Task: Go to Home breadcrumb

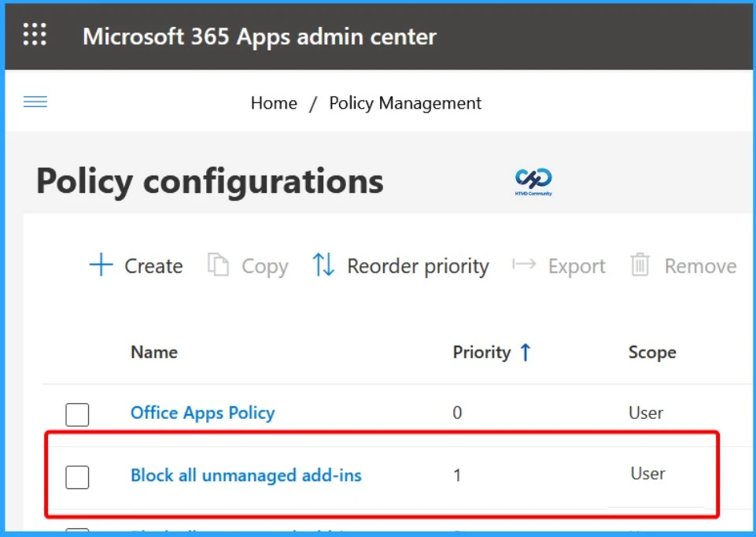Action: point(274,103)
